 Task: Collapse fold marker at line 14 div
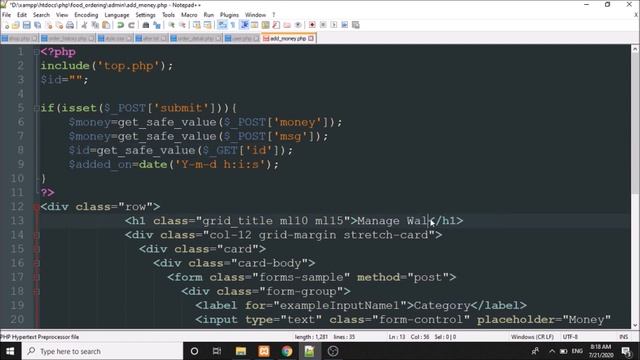(x=36, y=235)
